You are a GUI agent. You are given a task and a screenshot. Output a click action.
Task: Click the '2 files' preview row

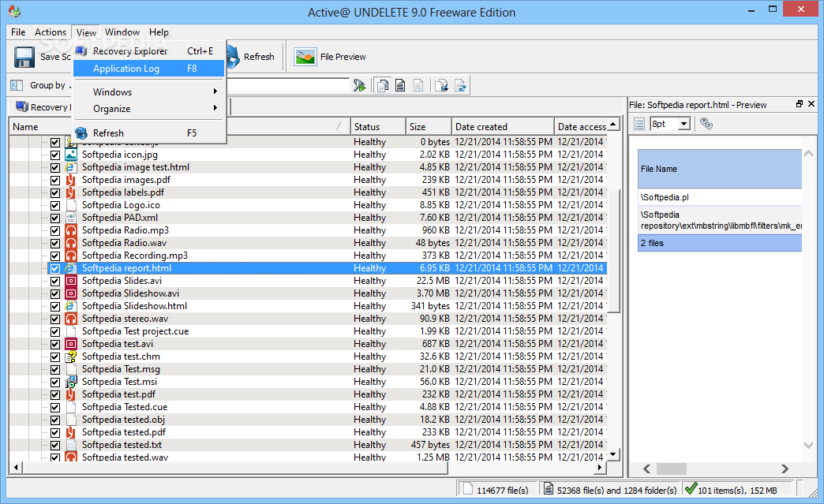pyautogui.click(x=720, y=243)
